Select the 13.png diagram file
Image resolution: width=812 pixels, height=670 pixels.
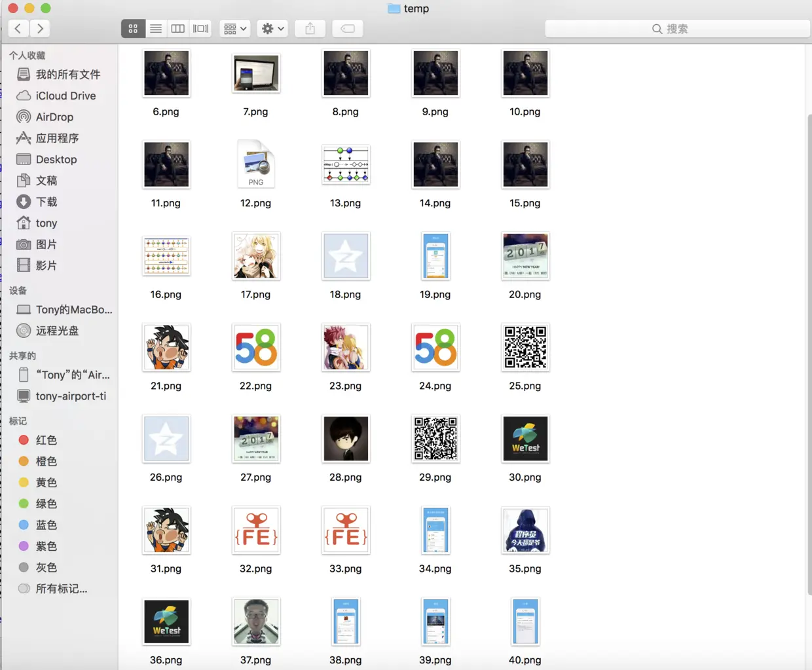[346, 164]
